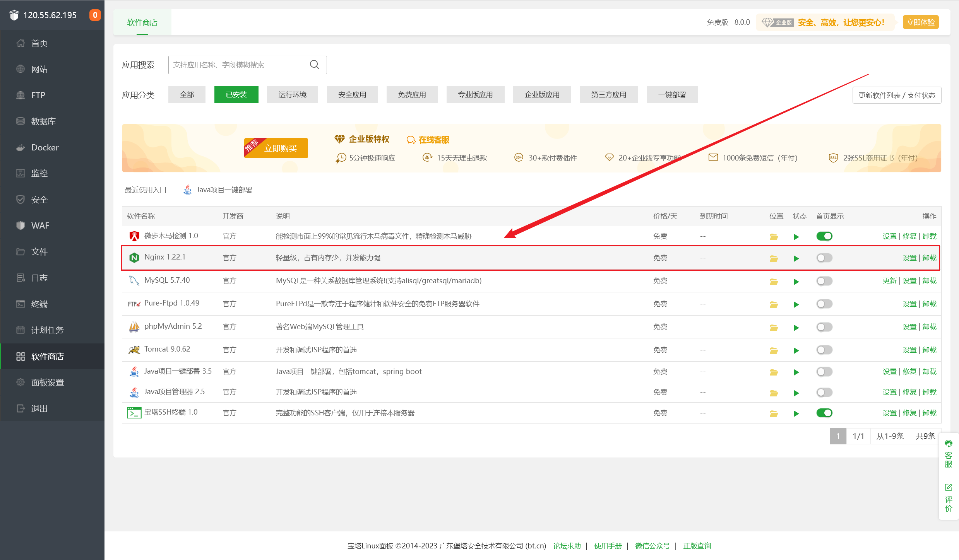
Task: Open 退出 in sidebar
Action: 52,408
